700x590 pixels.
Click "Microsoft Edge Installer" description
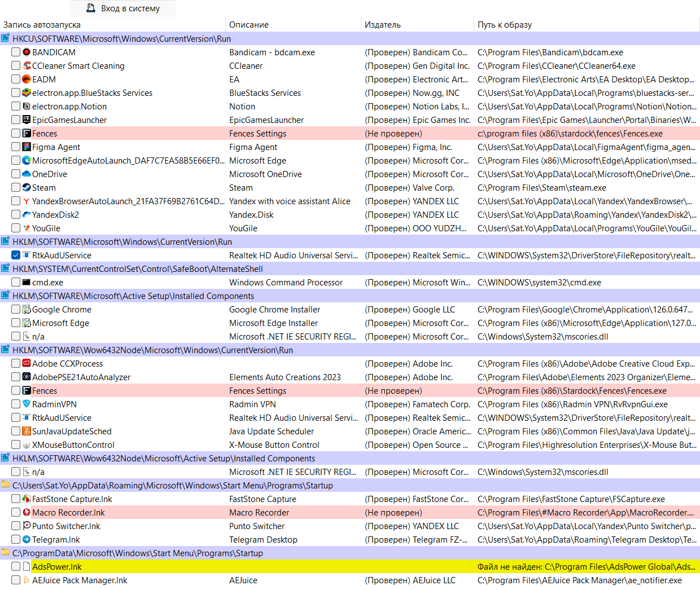point(274,323)
